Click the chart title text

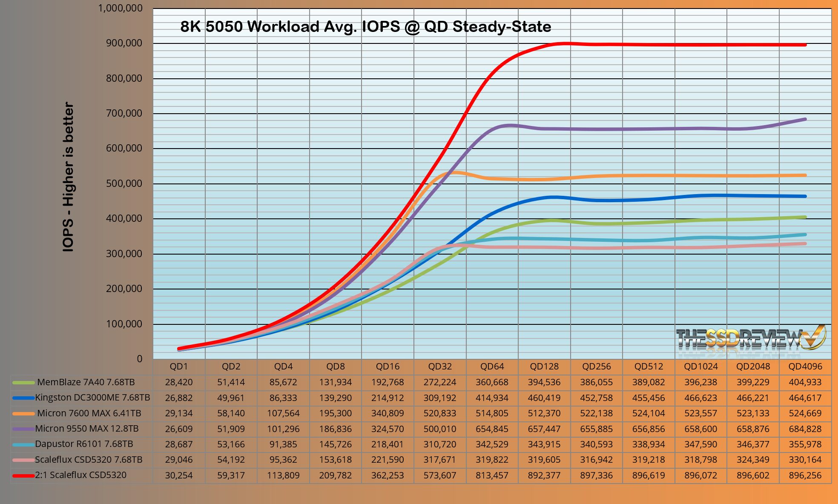pos(365,27)
